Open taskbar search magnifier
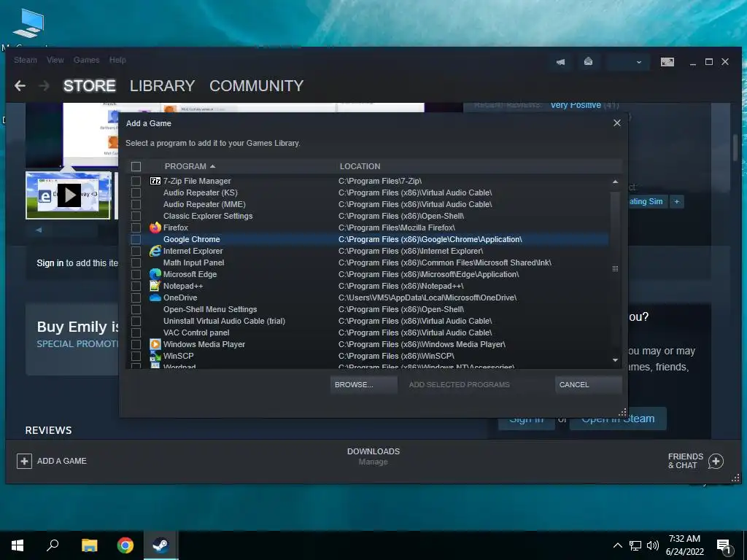The width and height of the screenshot is (747, 560). coord(53,545)
